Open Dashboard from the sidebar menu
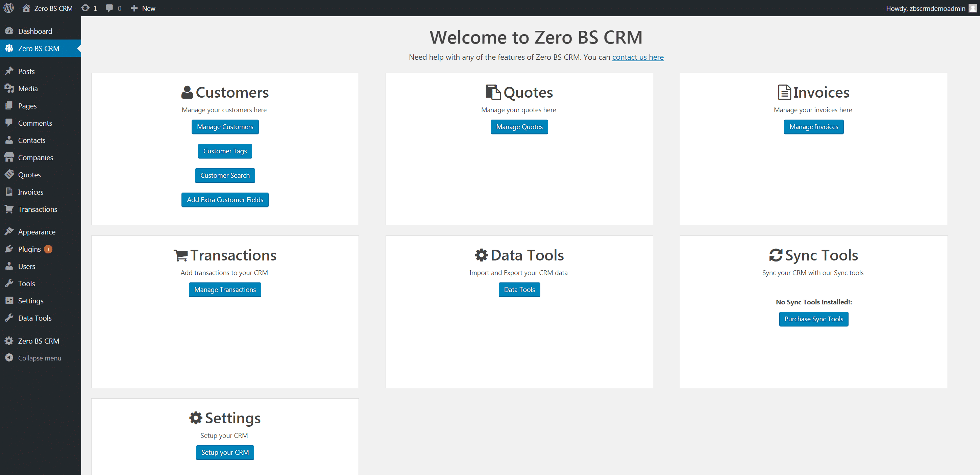980x475 pixels. click(35, 31)
